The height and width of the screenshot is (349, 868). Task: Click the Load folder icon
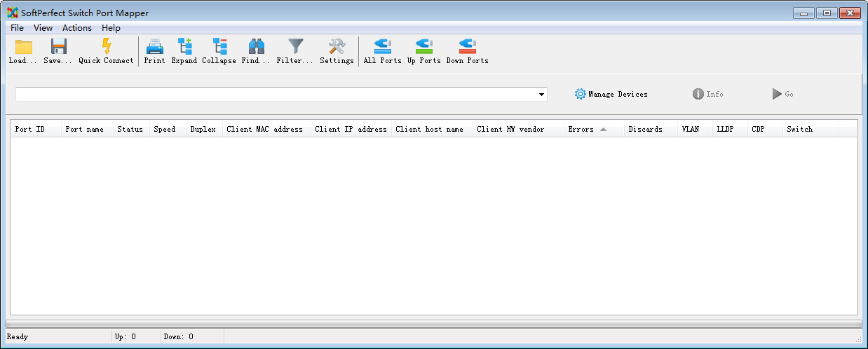pyautogui.click(x=23, y=48)
